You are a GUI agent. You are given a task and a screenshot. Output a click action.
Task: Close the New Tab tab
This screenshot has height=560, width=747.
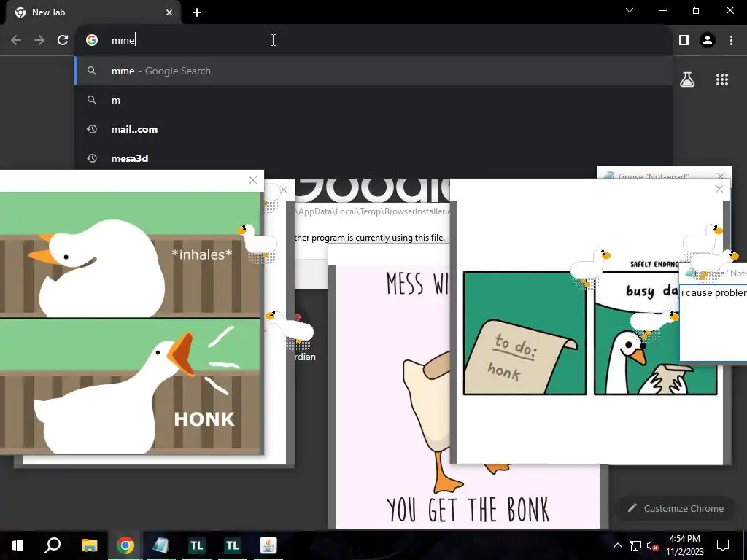coord(169,12)
